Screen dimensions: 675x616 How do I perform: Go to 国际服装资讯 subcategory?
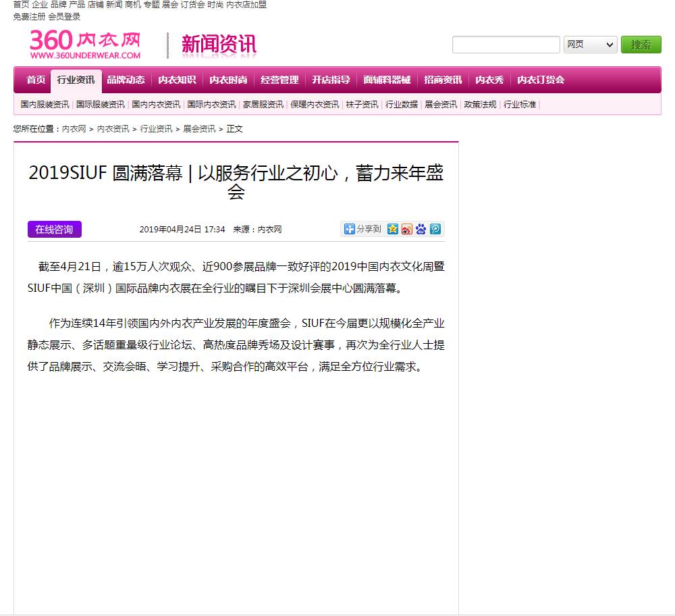click(x=101, y=105)
